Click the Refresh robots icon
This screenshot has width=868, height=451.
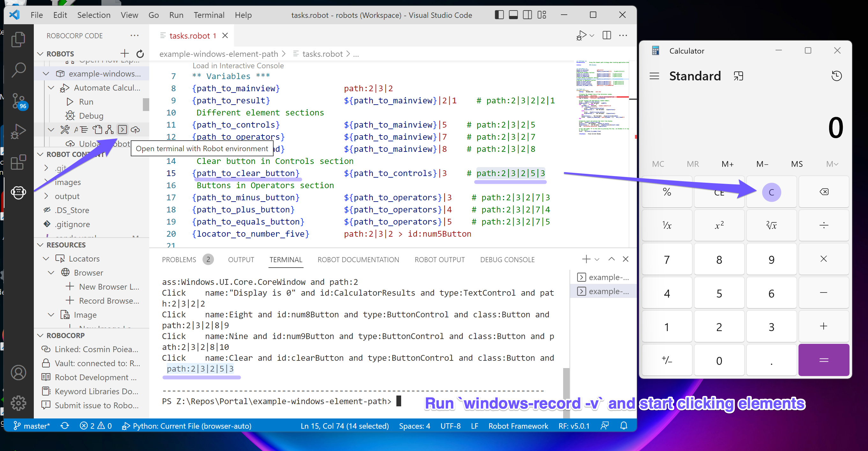139,54
